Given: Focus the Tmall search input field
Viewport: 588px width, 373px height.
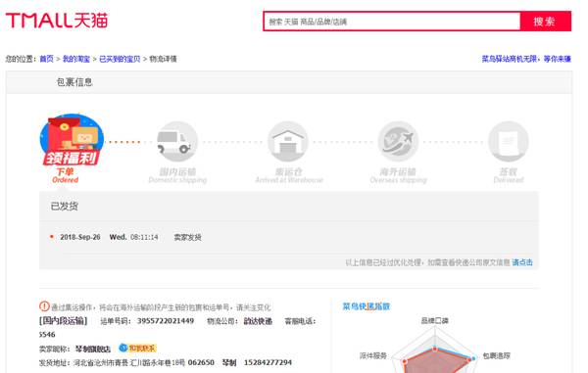Looking at the screenshot, I should click(392, 22).
